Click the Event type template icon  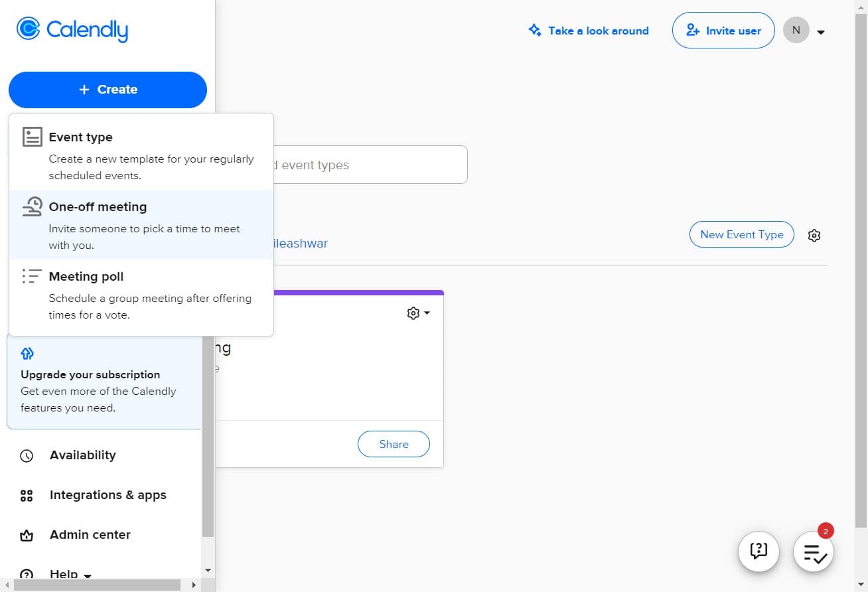(x=32, y=137)
